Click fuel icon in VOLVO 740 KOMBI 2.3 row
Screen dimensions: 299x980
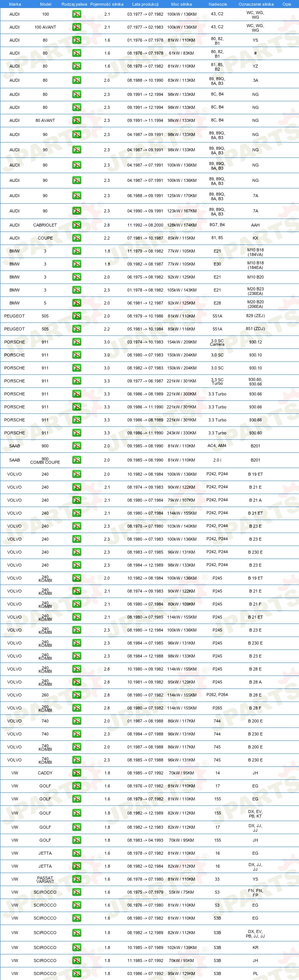tap(76, 760)
